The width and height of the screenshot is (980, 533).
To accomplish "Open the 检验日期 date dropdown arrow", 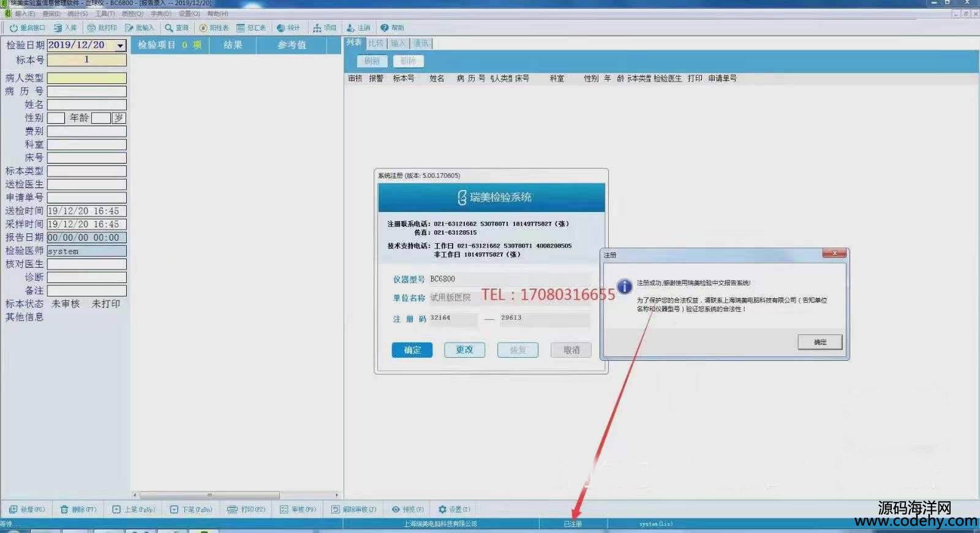I will pos(121,46).
